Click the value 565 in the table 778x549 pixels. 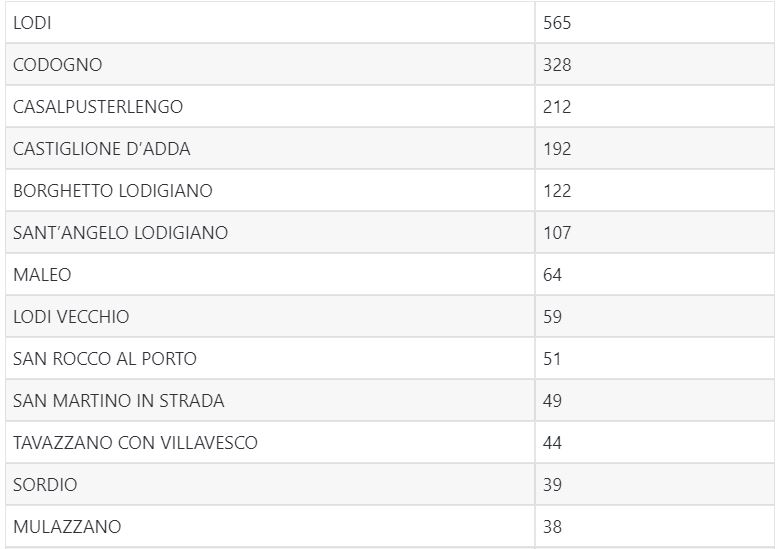point(557,23)
